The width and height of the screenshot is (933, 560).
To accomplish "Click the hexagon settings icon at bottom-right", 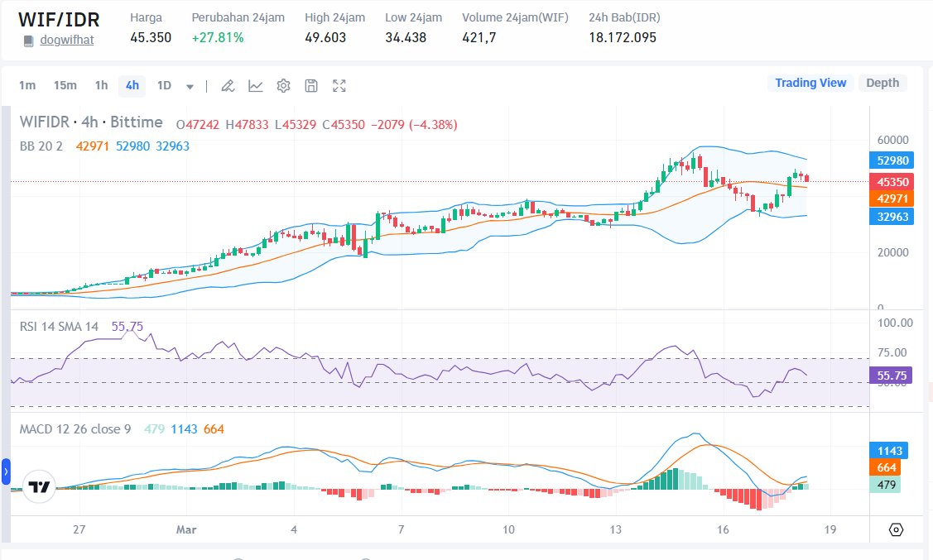I will point(896,529).
